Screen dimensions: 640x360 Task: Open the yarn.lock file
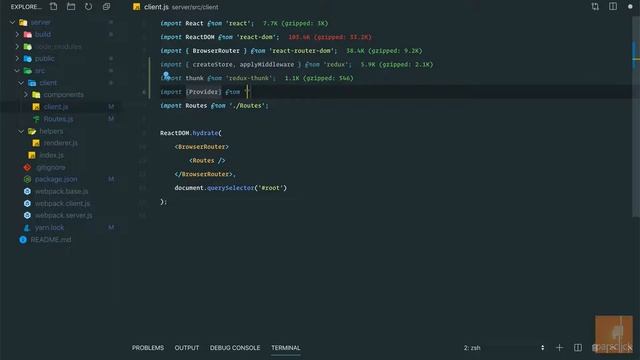point(49,228)
